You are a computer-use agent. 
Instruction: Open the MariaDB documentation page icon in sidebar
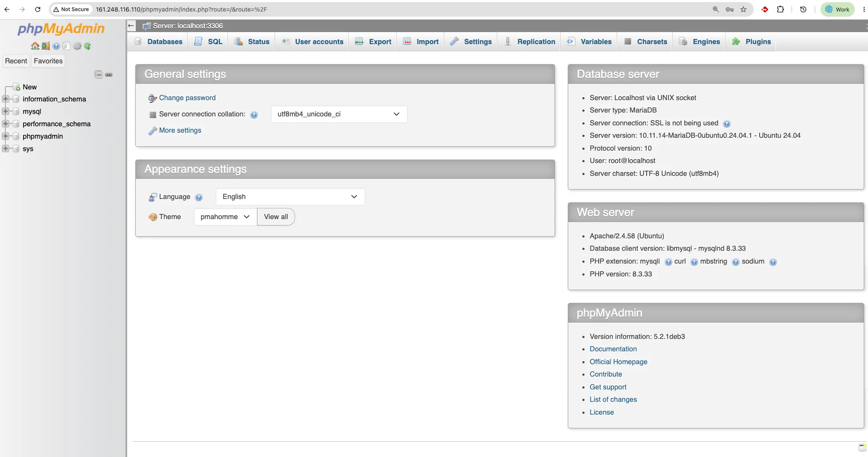point(66,46)
